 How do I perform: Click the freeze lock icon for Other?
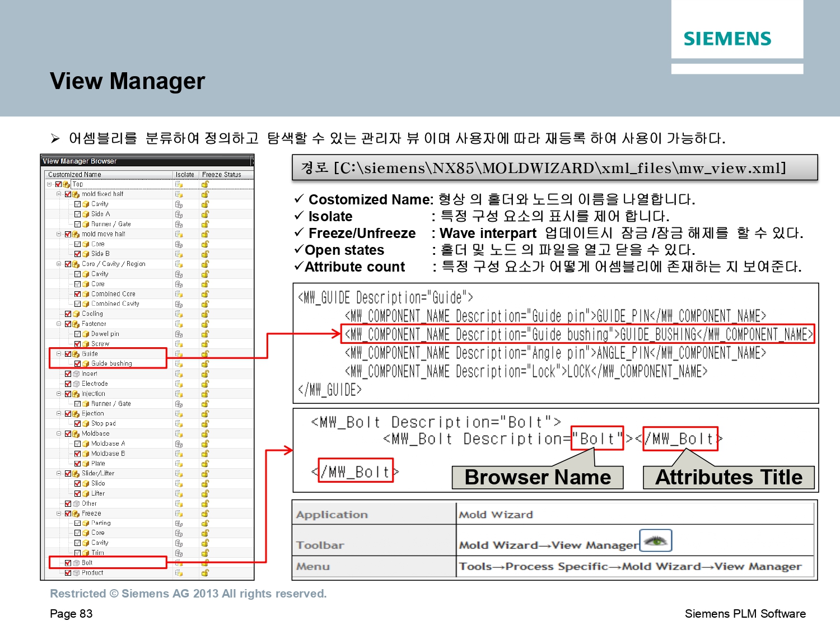click(205, 503)
